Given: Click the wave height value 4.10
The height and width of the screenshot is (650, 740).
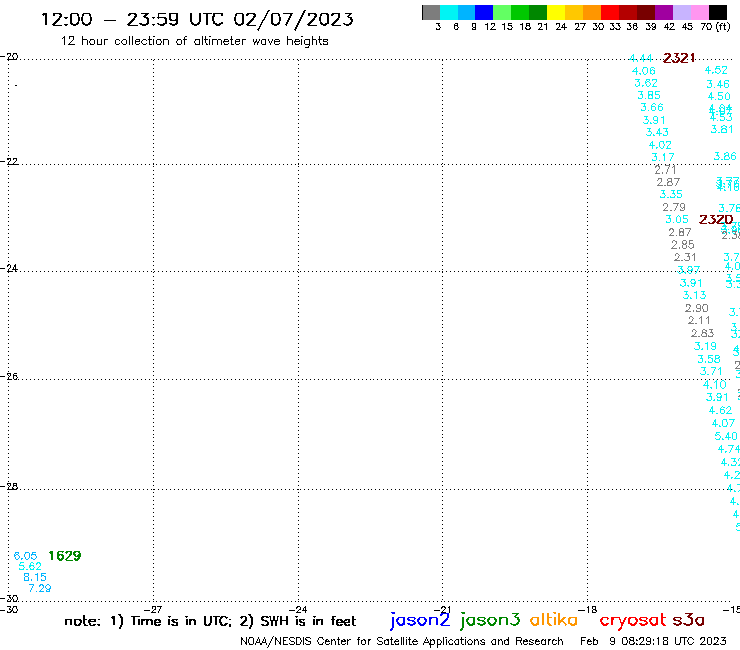Looking at the screenshot, I should [715, 385].
